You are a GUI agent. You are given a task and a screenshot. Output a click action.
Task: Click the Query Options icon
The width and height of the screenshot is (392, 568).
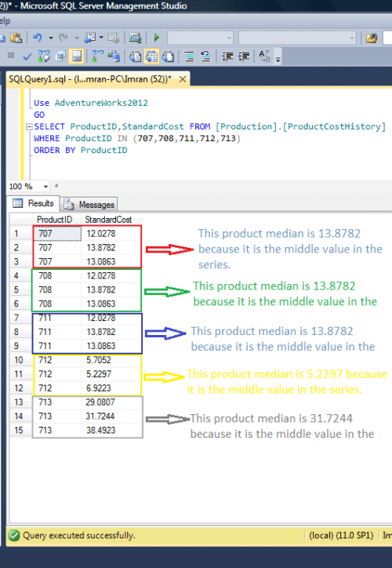coord(60,56)
